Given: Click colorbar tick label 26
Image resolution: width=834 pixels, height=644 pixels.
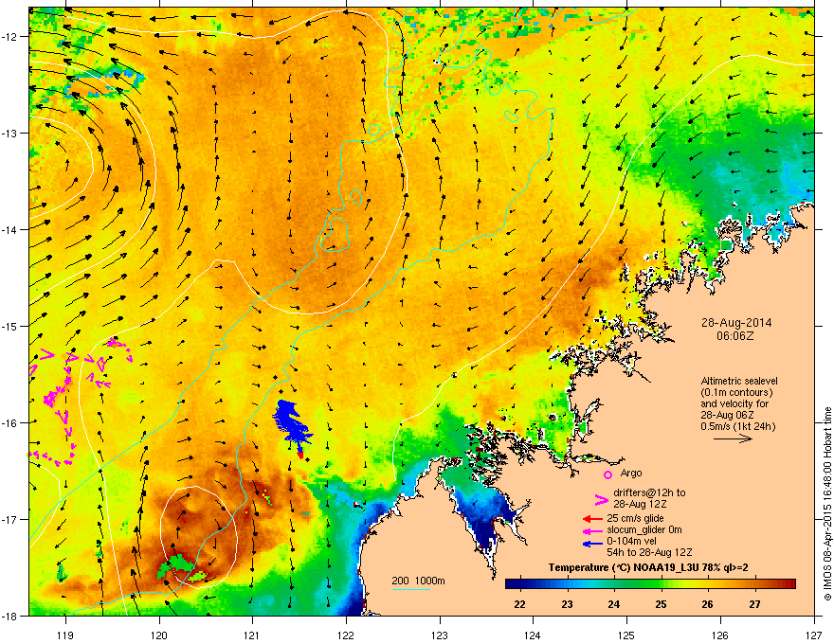Looking at the screenshot, I should click(707, 604).
